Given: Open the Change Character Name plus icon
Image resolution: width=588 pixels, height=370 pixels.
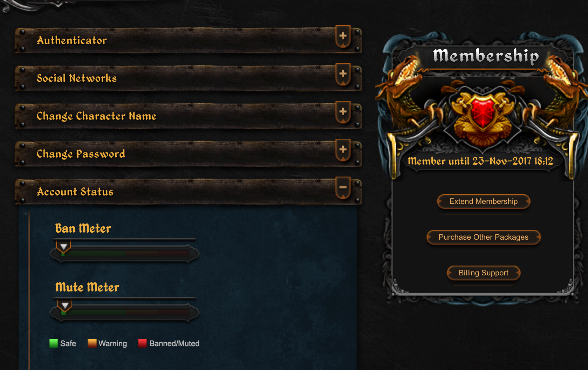Looking at the screenshot, I should click(x=343, y=112).
